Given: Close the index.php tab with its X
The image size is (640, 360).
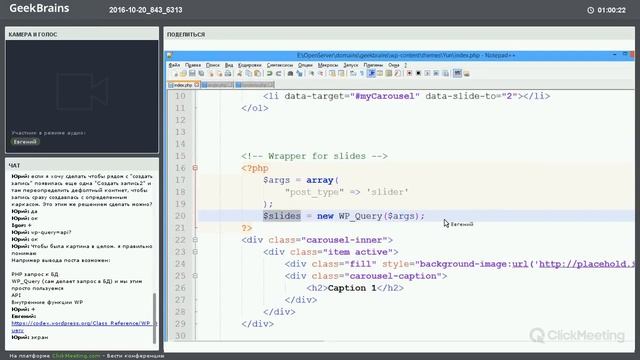Looking at the screenshot, I should [x=197, y=85].
